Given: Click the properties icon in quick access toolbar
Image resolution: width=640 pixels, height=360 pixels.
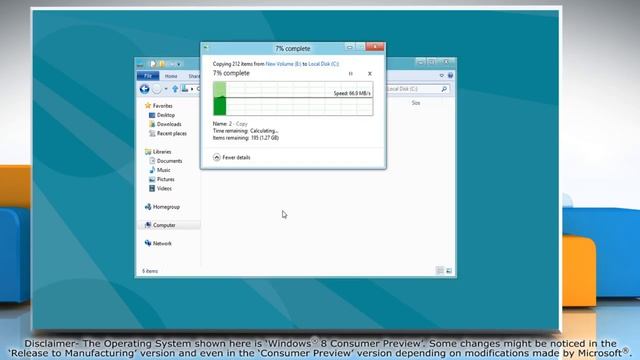Looking at the screenshot, I should (x=153, y=64).
